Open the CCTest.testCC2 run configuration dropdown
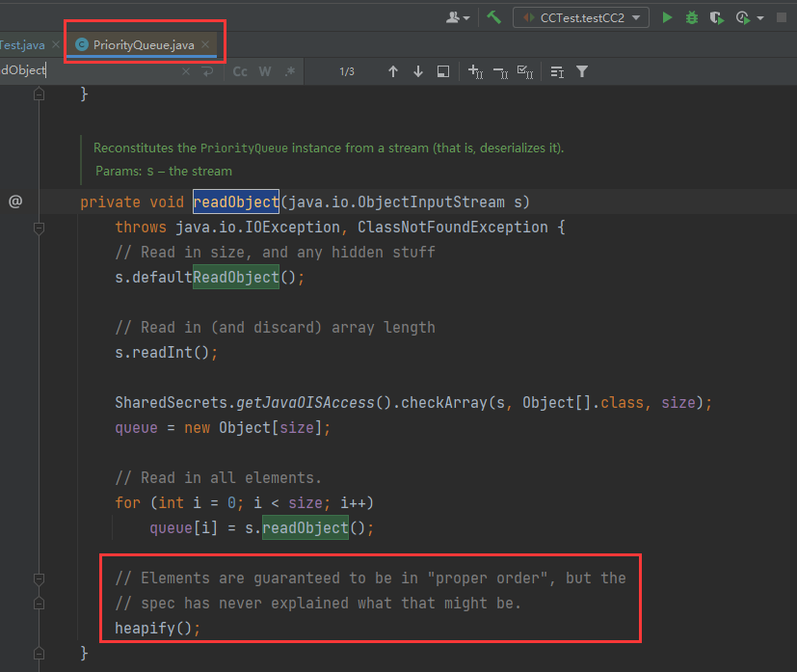The width and height of the screenshot is (797, 672). 581,17
